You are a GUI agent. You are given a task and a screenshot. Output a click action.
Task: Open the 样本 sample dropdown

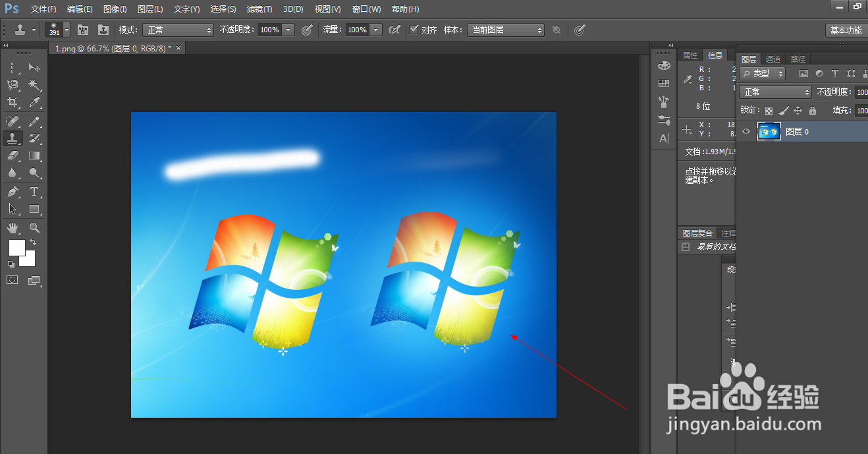(x=506, y=30)
